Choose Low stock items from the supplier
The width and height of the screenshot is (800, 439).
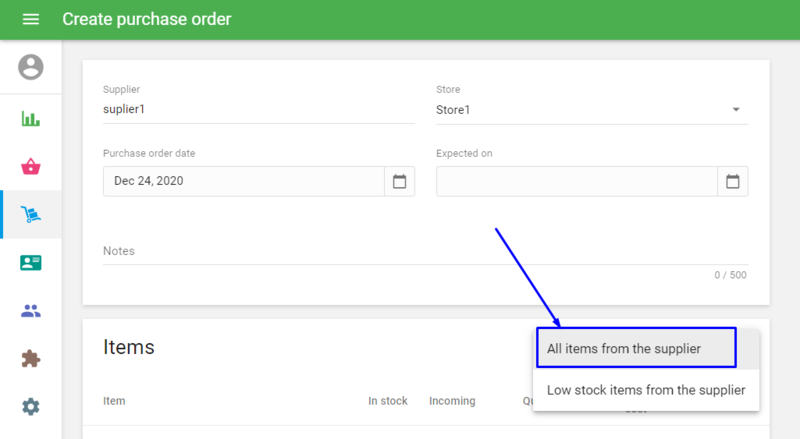(x=645, y=390)
